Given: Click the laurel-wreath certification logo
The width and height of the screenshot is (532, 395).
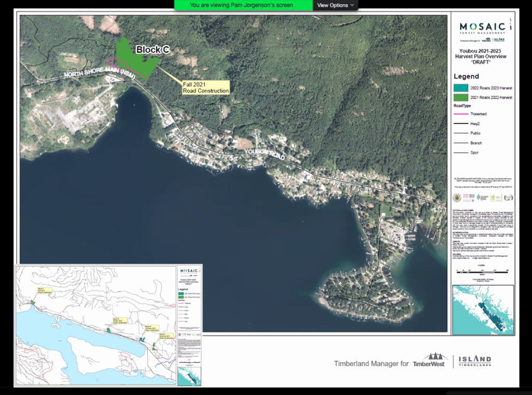Looking at the screenshot, I should pyautogui.click(x=508, y=197).
